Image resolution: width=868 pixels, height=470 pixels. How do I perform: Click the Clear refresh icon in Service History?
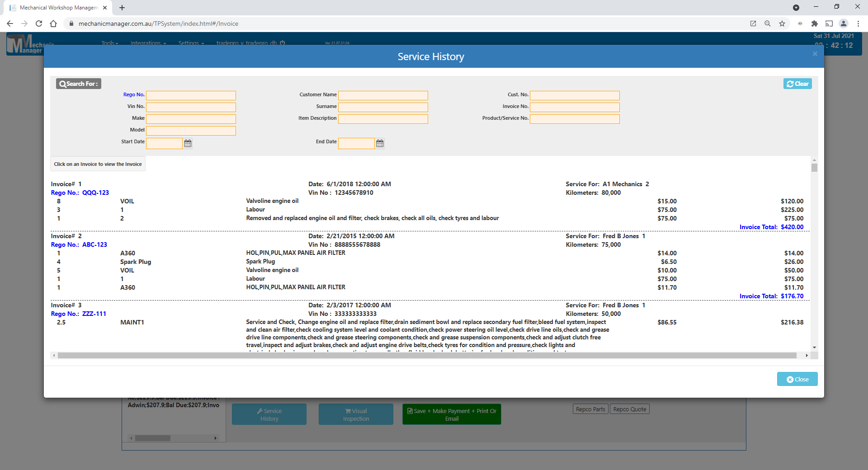click(790, 84)
